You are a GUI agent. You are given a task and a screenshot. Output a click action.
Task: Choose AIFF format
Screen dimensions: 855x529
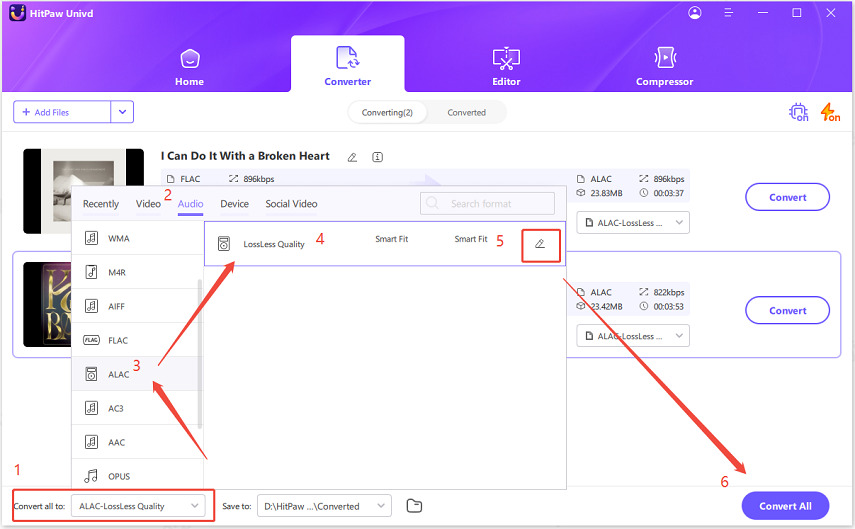click(x=137, y=306)
